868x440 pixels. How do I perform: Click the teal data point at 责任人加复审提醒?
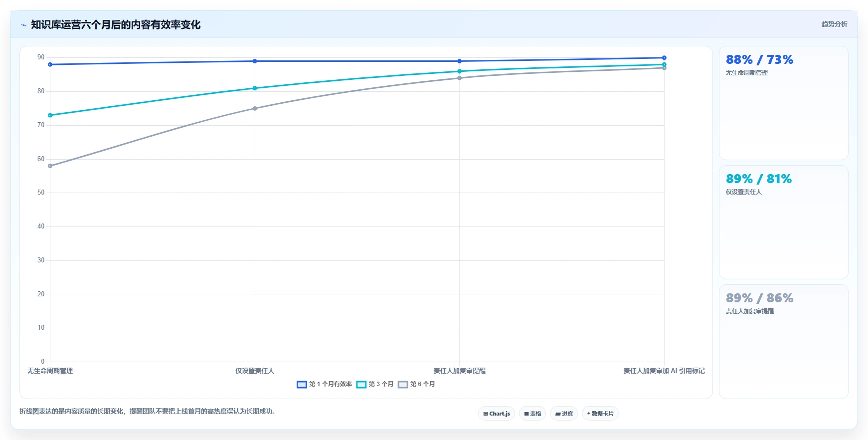click(460, 71)
